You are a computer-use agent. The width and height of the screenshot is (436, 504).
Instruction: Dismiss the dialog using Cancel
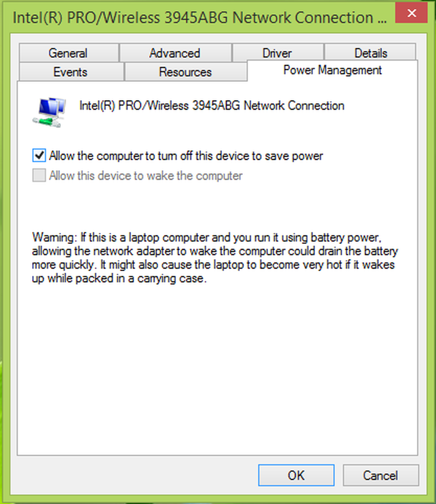coord(381,475)
